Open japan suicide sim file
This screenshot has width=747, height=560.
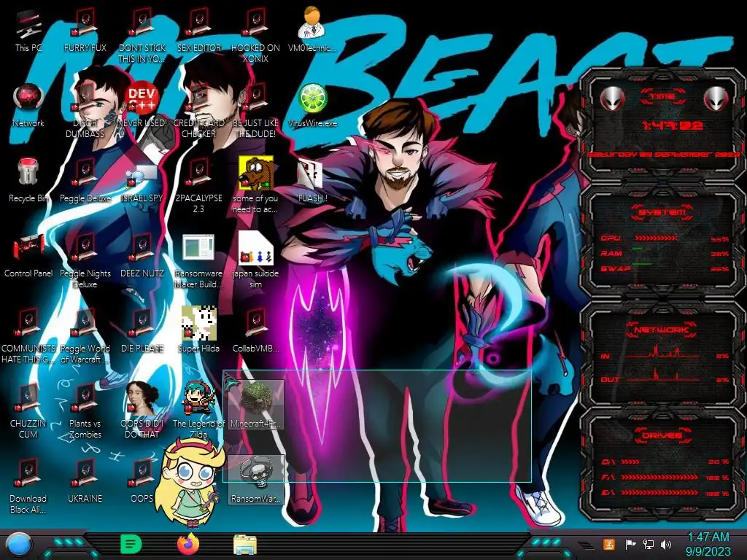255,260
